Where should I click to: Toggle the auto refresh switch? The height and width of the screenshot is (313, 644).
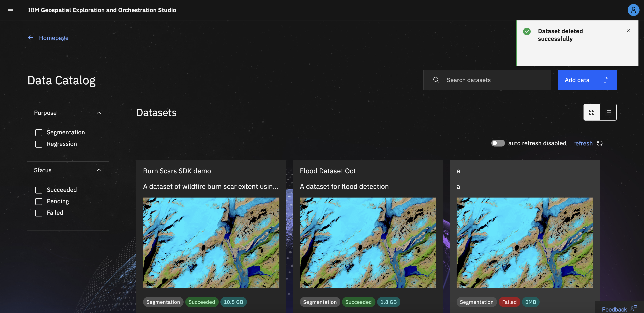coord(498,143)
